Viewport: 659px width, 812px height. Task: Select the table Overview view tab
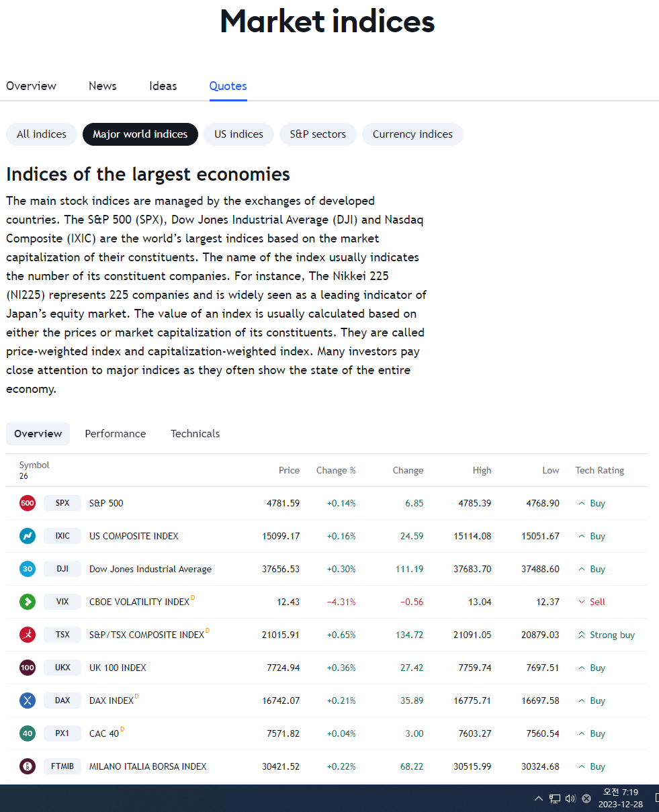point(38,434)
